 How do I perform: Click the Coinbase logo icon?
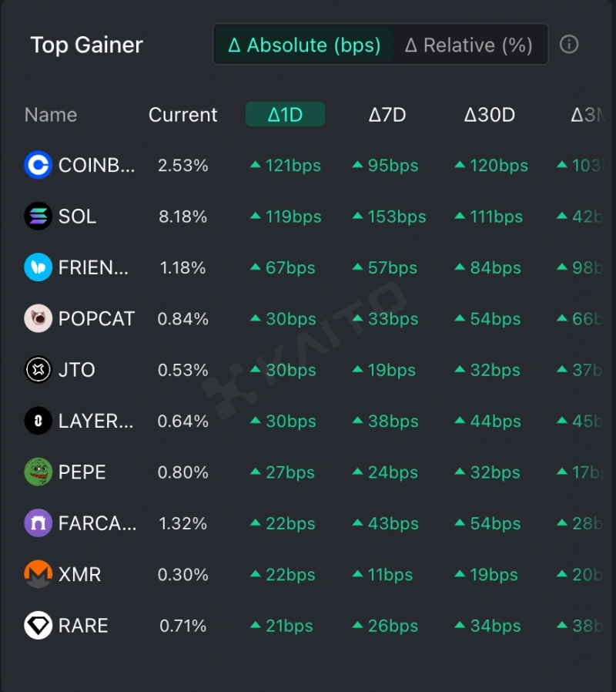[38, 165]
